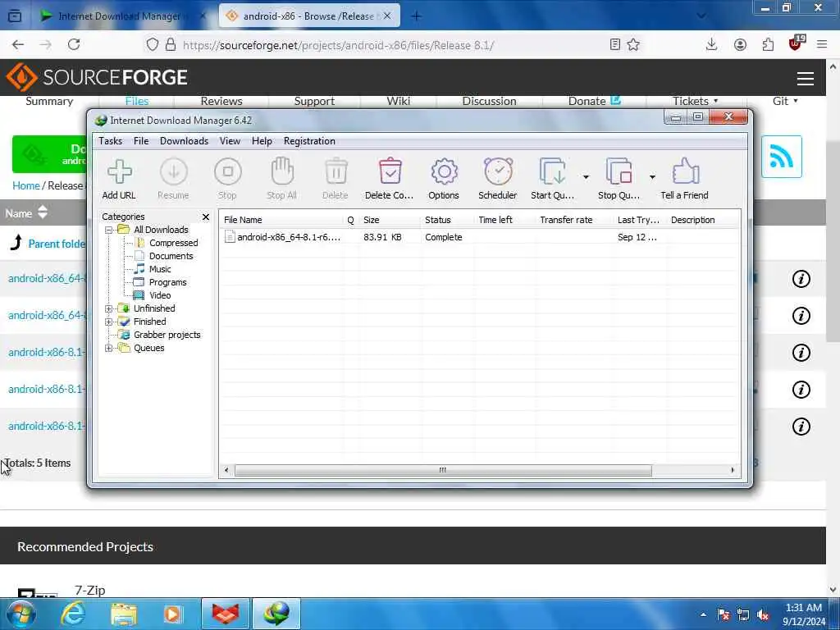Viewport: 840px width, 630px height.
Task: Close the Categories panel
Action: [206, 217]
